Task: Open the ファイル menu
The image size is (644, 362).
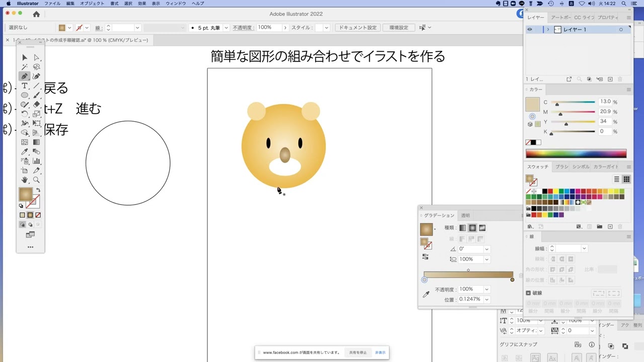Action: [52, 4]
